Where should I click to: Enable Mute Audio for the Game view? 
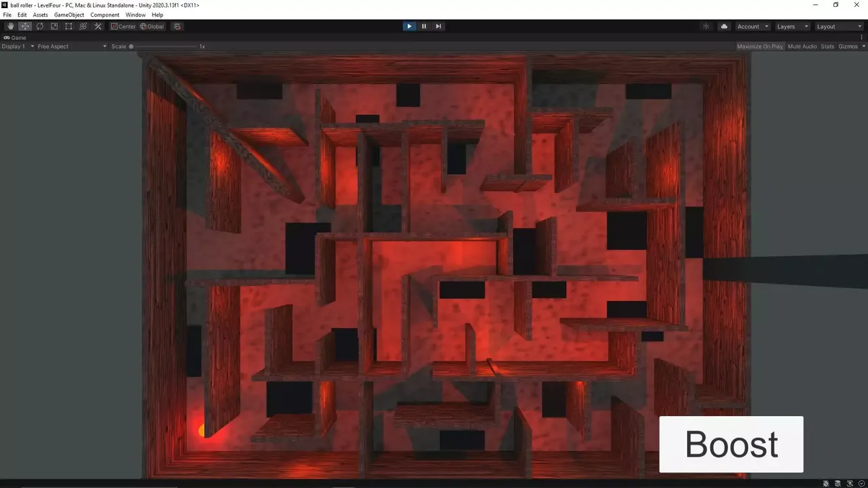[802, 46]
